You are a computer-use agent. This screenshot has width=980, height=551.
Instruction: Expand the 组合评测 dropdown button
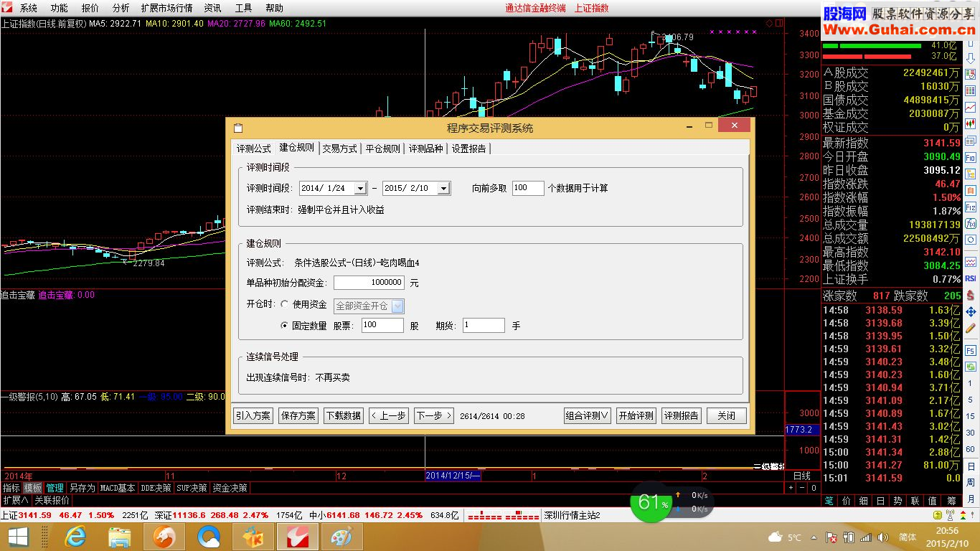(587, 415)
